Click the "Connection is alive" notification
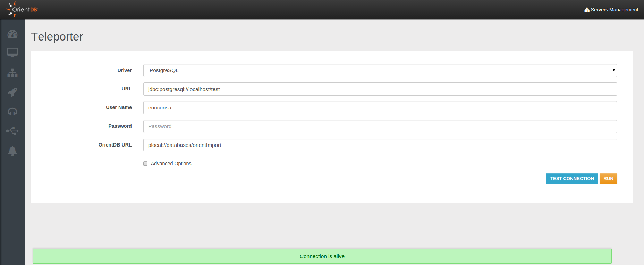The width and height of the screenshot is (644, 265). (x=322, y=256)
